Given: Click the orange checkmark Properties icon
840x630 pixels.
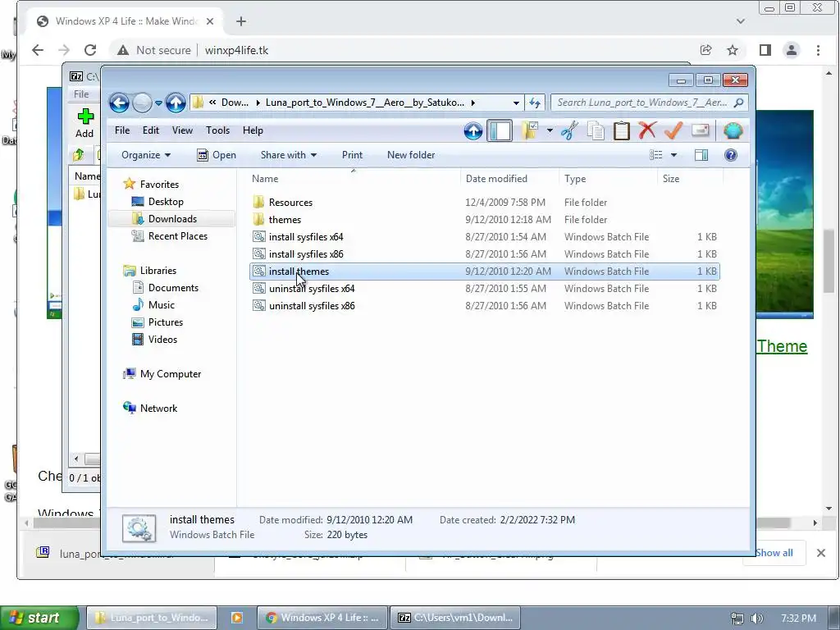Looking at the screenshot, I should click(x=673, y=130).
